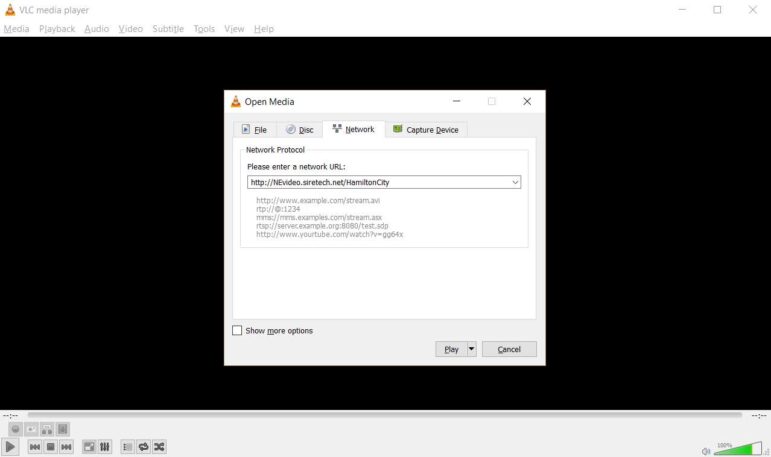Screen dimensions: 771x457
Task: Click the main Play button in the bottom toolbar
Action: 10,447
